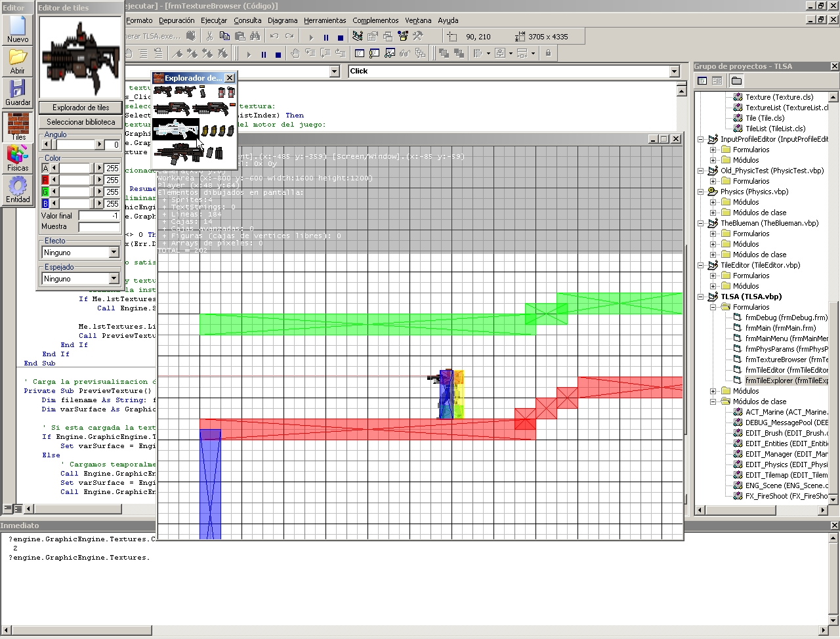This screenshot has width=840, height=639.
Task: Open the Depuración menu
Action: [x=177, y=20]
